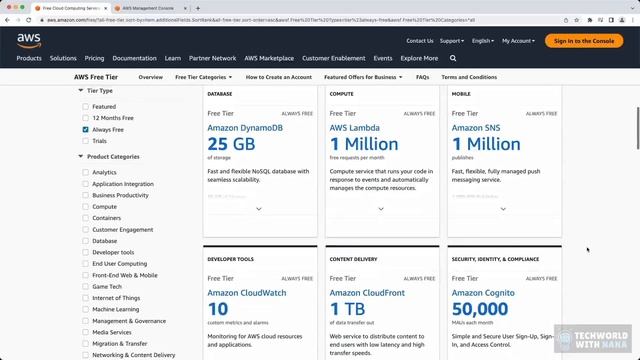The height and width of the screenshot is (360, 640).
Task: Open Featured Offers for Business dropdown
Action: 363,77
